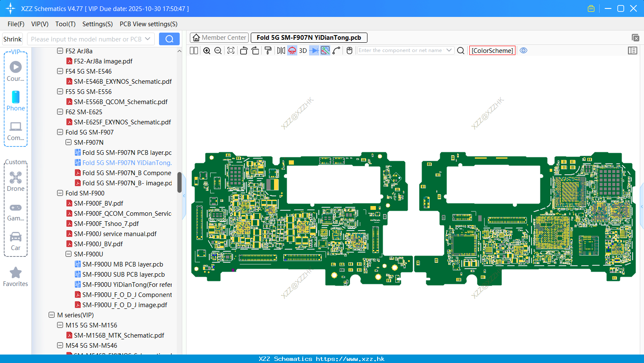Select the Drone category icon
The height and width of the screenshot is (363, 644).
16,181
